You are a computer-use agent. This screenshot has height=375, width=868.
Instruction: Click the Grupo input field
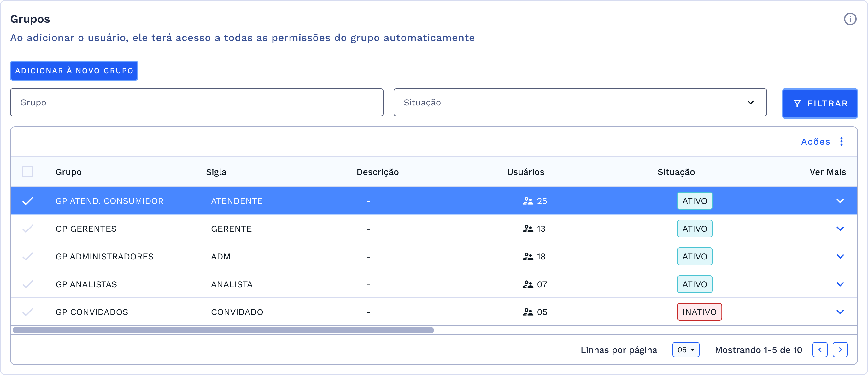(x=196, y=103)
